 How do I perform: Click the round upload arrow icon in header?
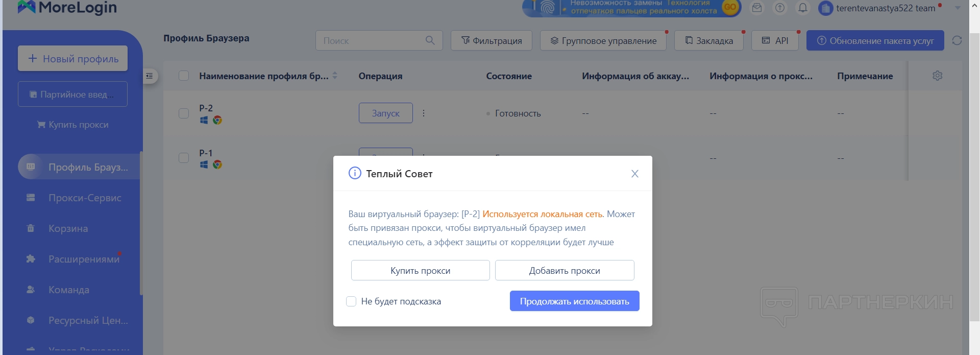point(779,8)
